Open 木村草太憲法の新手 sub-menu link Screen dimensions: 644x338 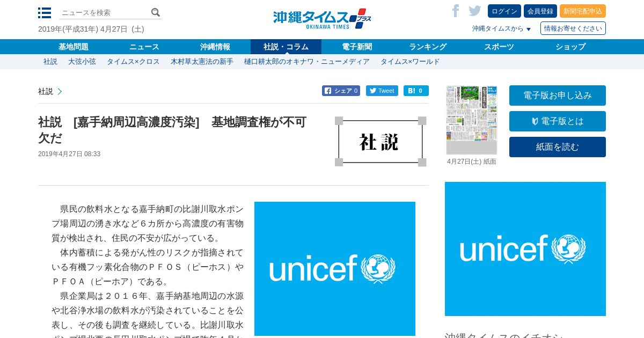click(x=202, y=62)
